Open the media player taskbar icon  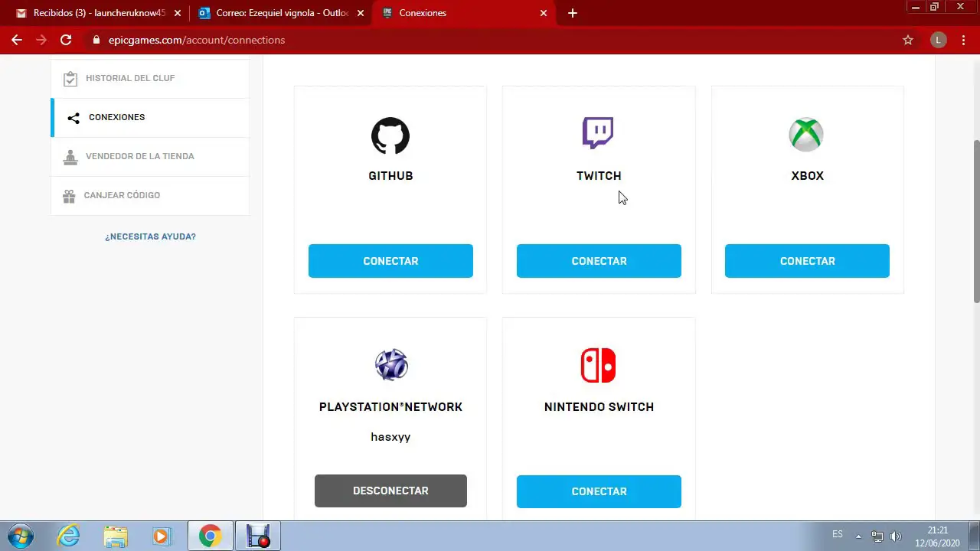click(x=162, y=536)
